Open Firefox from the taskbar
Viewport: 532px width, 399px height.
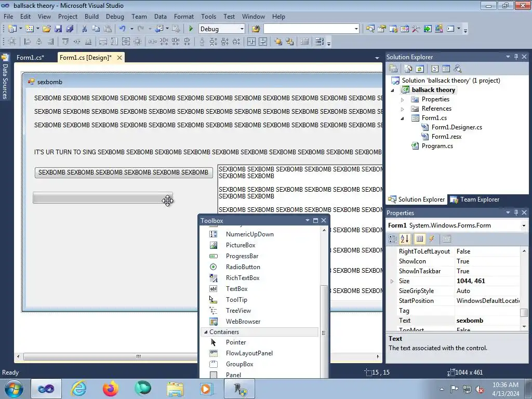click(111, 389)
